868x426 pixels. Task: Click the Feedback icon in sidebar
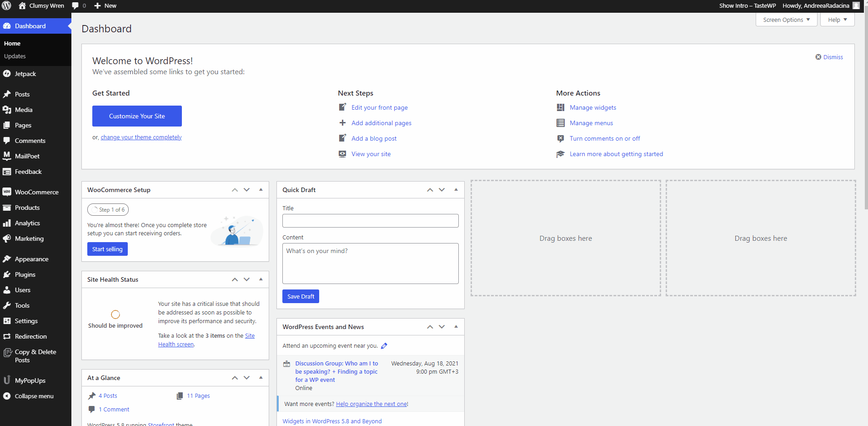(7, 172)
